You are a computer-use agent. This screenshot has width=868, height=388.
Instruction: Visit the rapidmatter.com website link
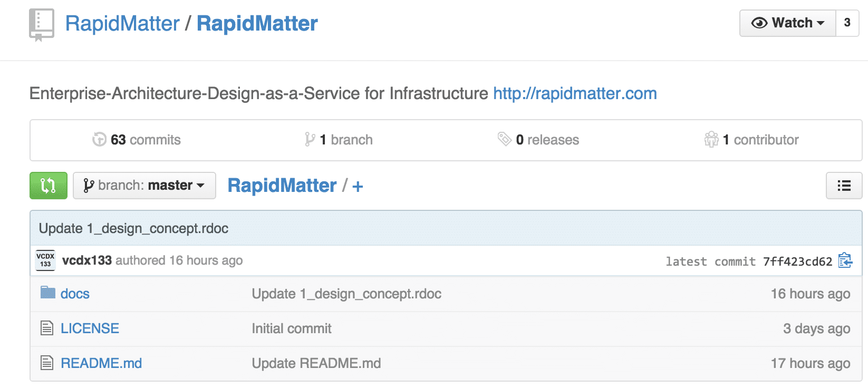coord(575,93)
